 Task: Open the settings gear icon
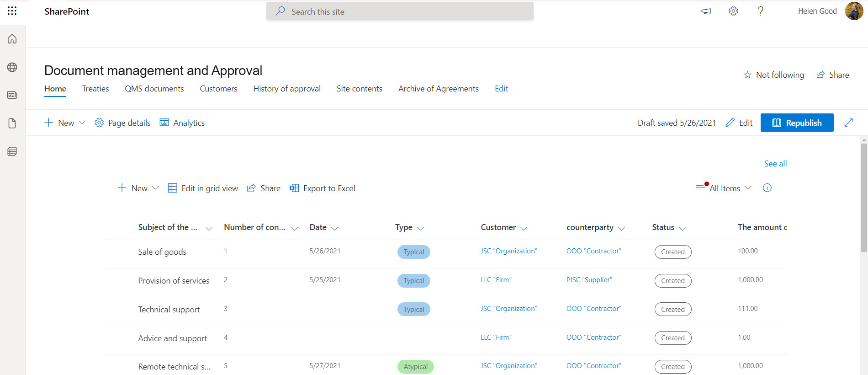[733, 11]
